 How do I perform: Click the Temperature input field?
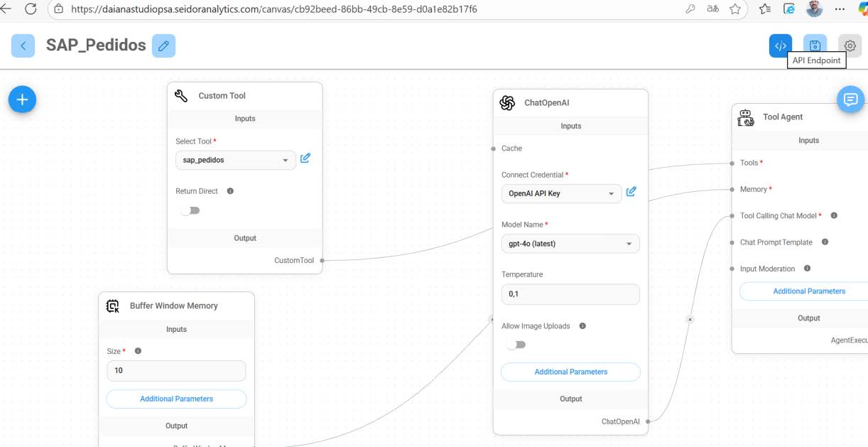point(570,294)
